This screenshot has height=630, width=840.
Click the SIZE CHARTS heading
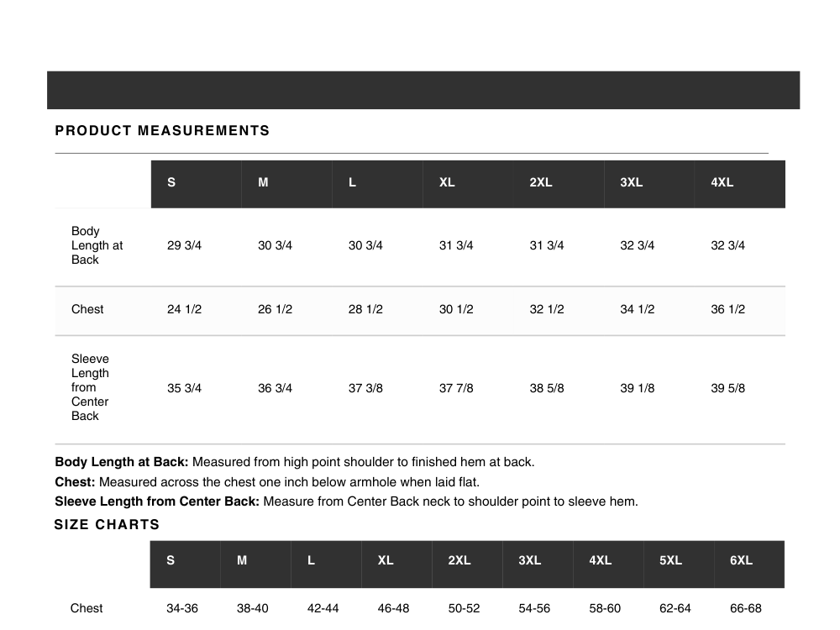107,525
